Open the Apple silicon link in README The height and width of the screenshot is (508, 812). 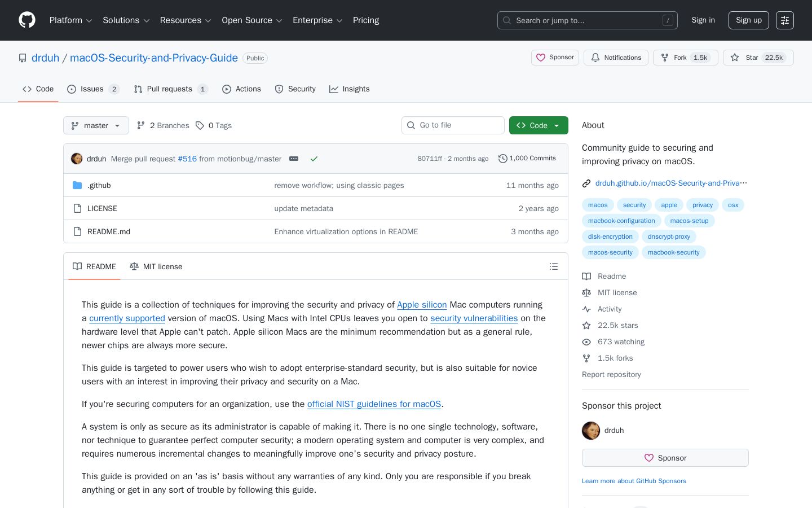click(422, 305)
